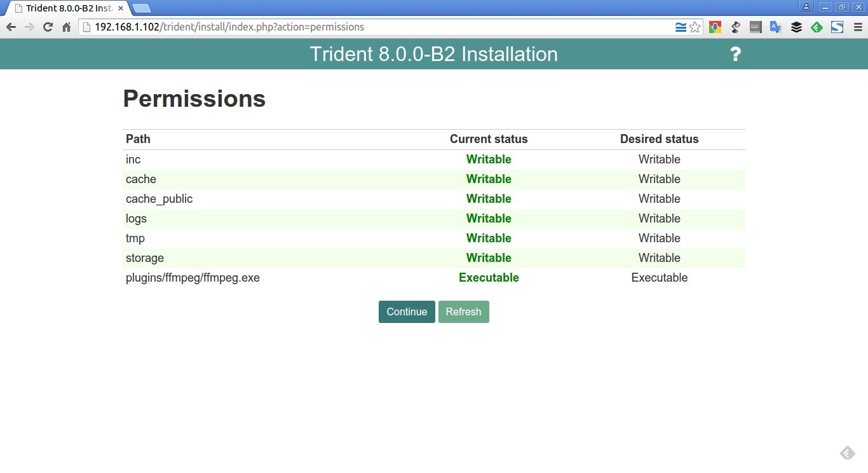Click the storage path cell
The height and width of the screenshot is (473, 868).
pos(145,257)
